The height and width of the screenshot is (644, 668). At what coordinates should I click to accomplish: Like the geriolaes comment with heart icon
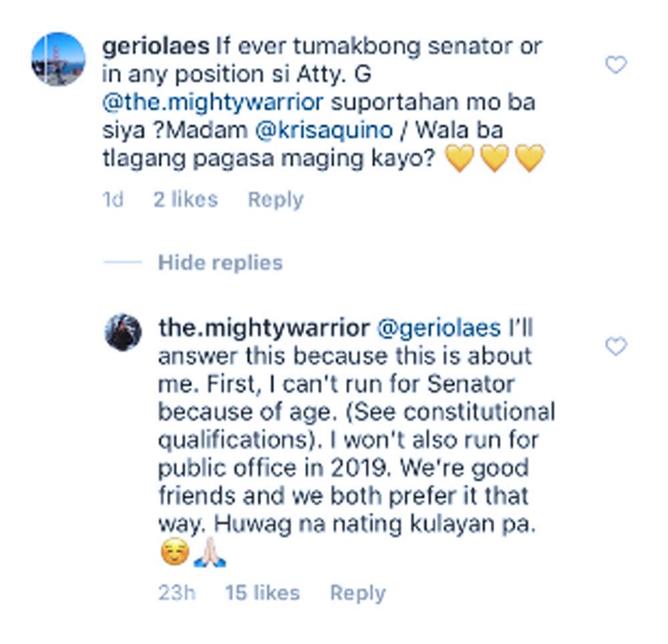[615, 65]
